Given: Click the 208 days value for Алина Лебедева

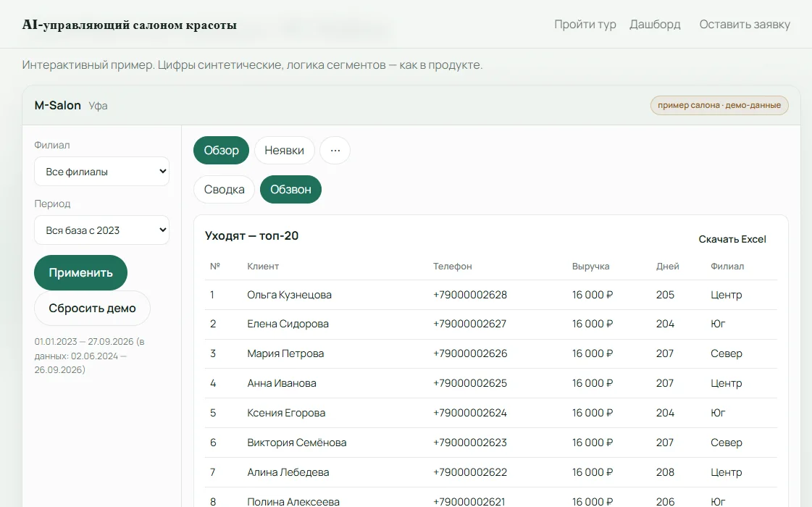Looking at the screenshot, I should (665, 472).
